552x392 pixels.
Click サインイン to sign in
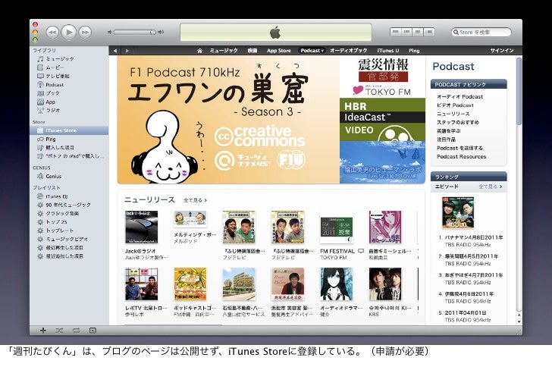pos(502,51)
